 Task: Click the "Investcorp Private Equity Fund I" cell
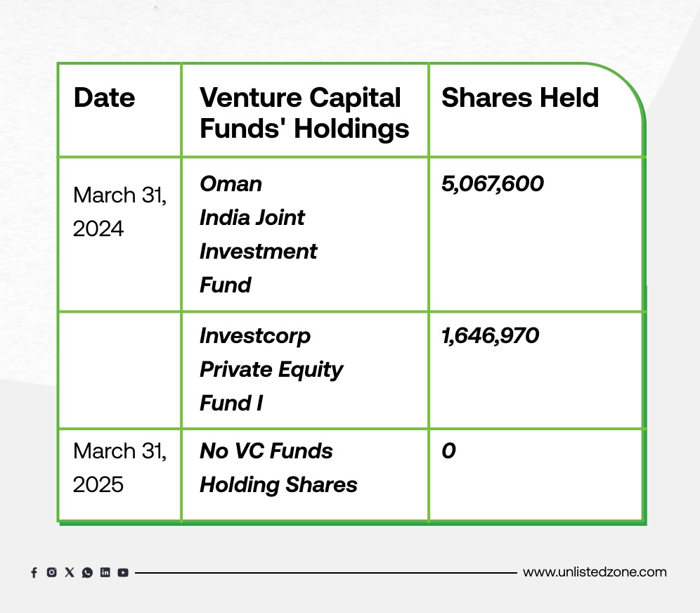coord(271,369)
